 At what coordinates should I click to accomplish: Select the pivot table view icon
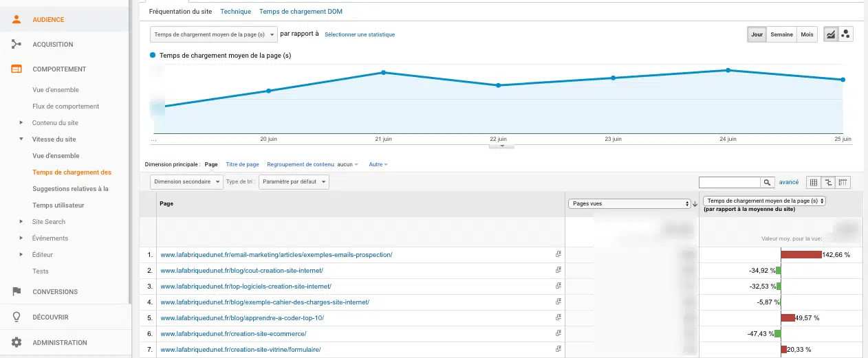843,182
